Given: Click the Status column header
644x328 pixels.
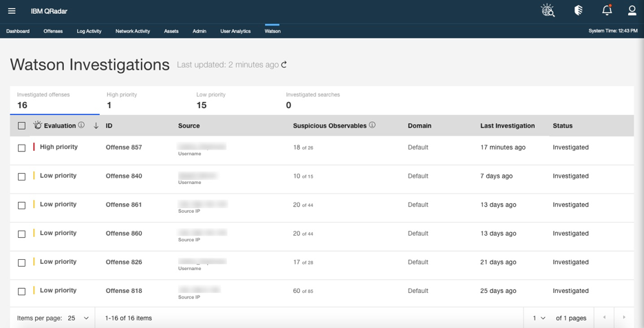Looking at the screenshot, I should point(562,126).
